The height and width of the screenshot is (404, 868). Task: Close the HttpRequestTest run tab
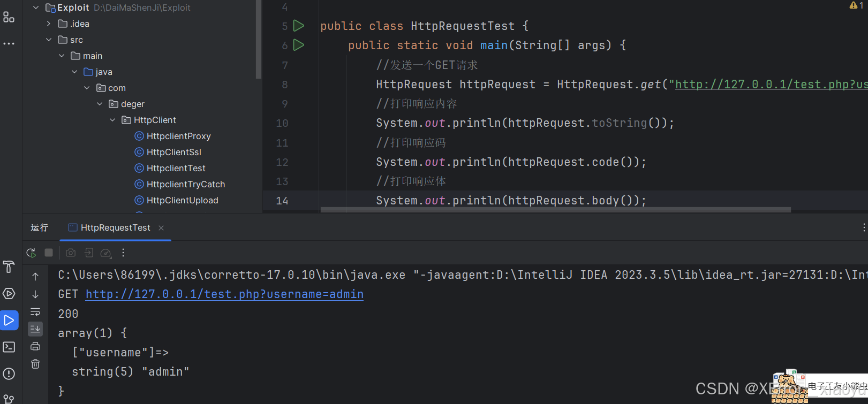(x=161, y=228)
